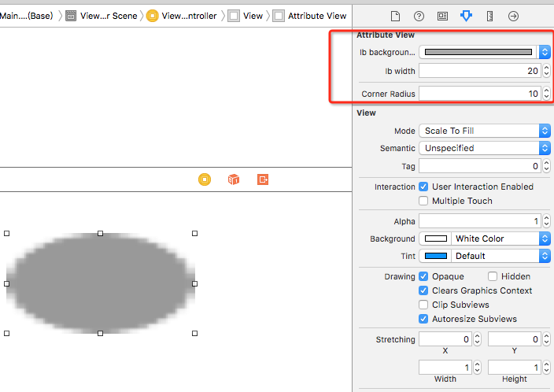
Task: Click the Stretching X field
Action: (445, 339)
